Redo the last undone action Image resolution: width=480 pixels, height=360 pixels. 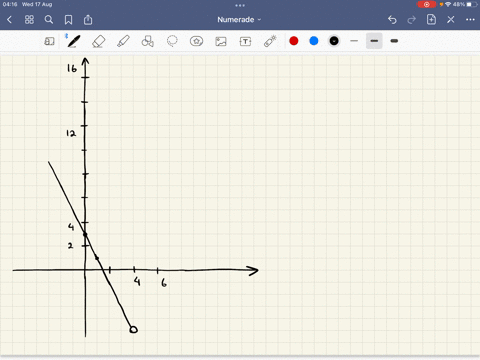click(412, 20)
